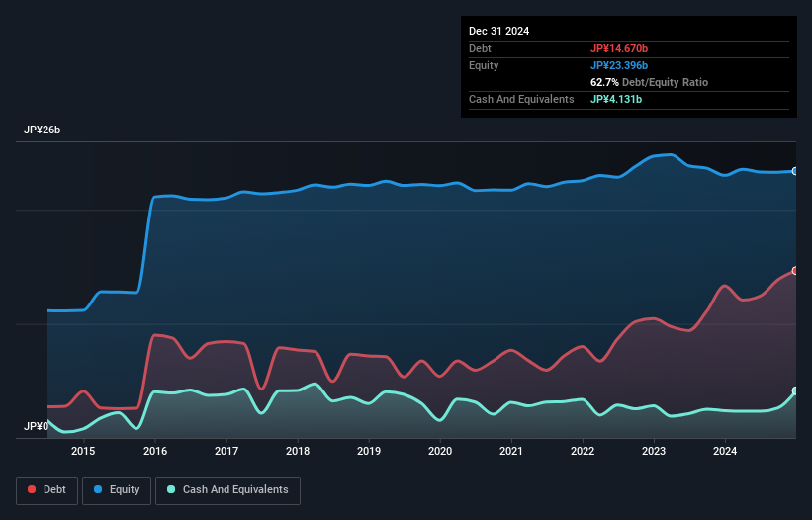
Task: Click Cash And Equivalents label in tooltip
Action: click(521, 99)
